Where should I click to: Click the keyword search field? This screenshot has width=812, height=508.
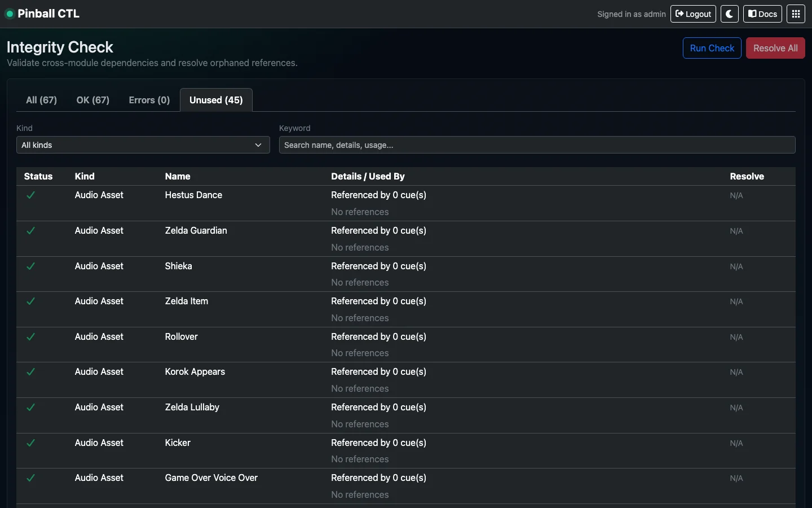537,145
